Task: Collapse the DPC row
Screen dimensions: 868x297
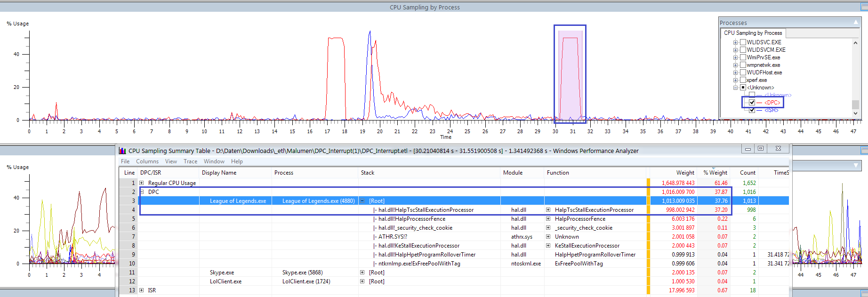Action: (141, 192)
